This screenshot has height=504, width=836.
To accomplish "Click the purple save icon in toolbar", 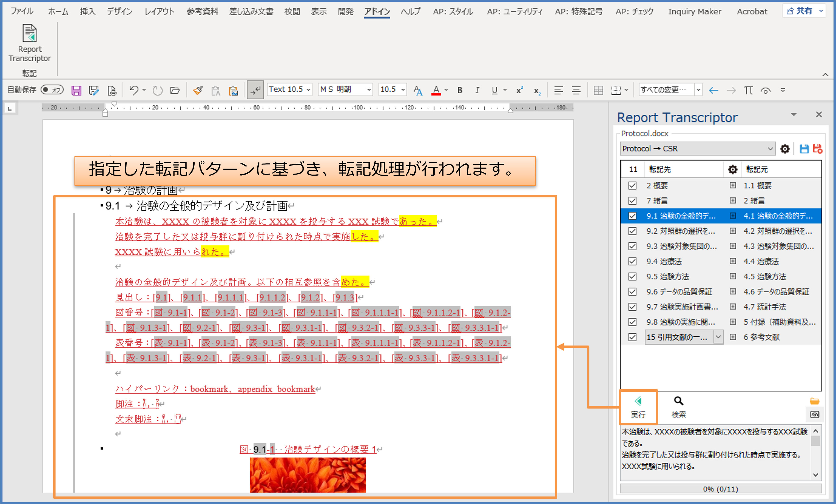I will (76, 90).
